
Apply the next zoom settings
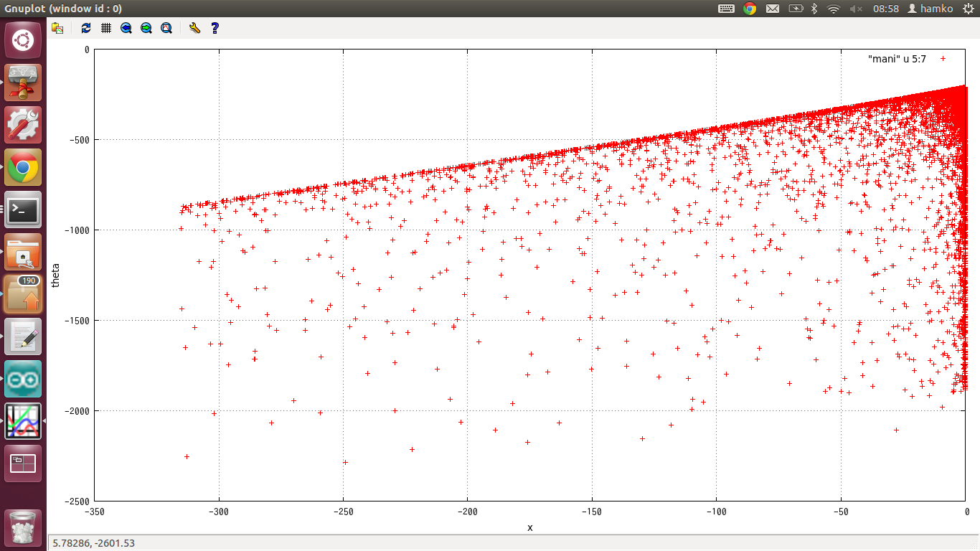[x=146, y=28]
